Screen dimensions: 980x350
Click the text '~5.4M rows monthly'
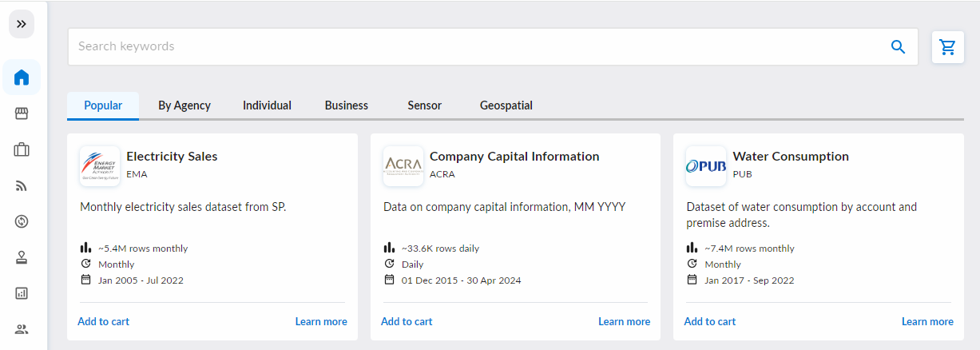tap(143, 249)
